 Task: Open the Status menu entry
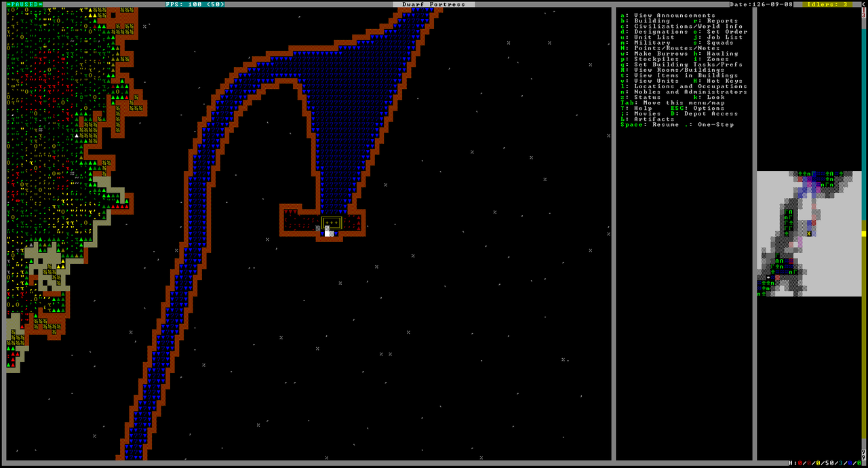[x=640, y=97]
